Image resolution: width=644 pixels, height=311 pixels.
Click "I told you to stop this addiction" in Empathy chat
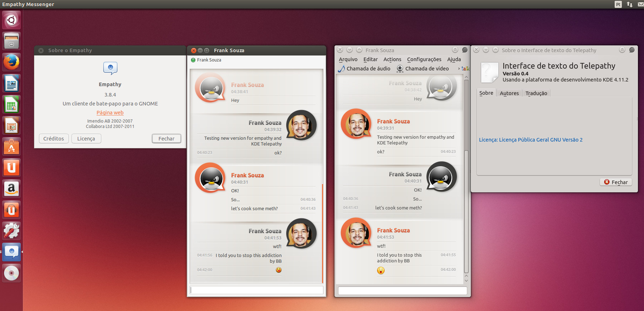pyautogui.click(x=249, y=258)
